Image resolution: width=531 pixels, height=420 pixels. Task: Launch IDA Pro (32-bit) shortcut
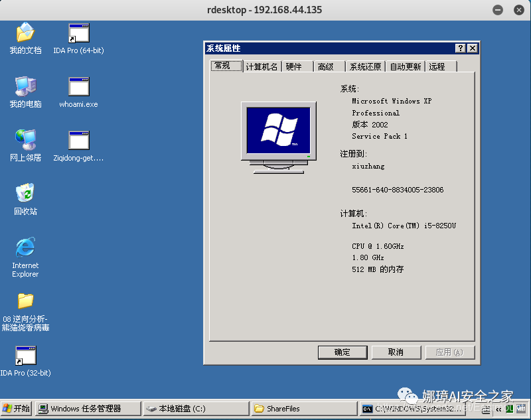coord(25,361)
